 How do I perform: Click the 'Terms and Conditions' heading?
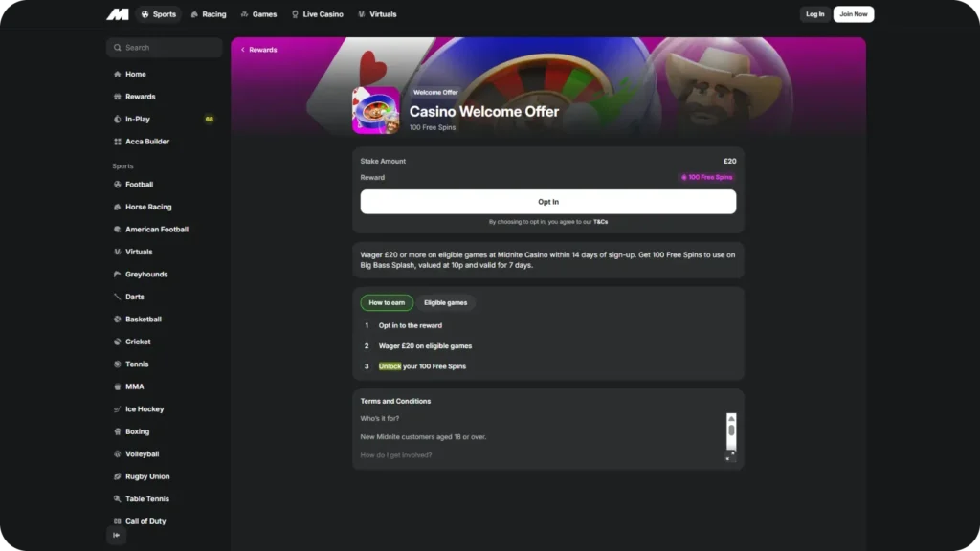pyautogui.click(x=395, y=402)
